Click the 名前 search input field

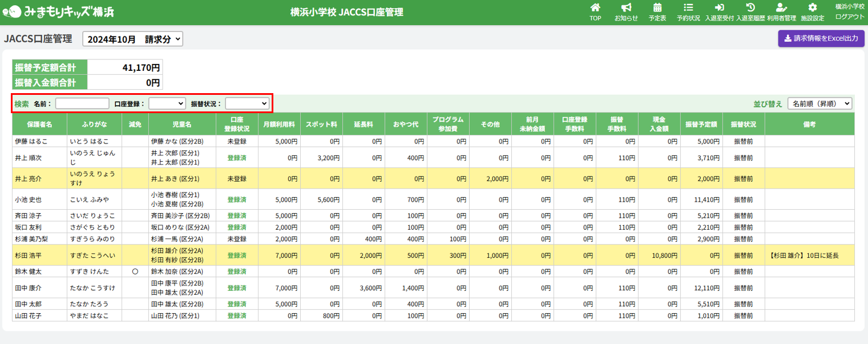[82, 103]
